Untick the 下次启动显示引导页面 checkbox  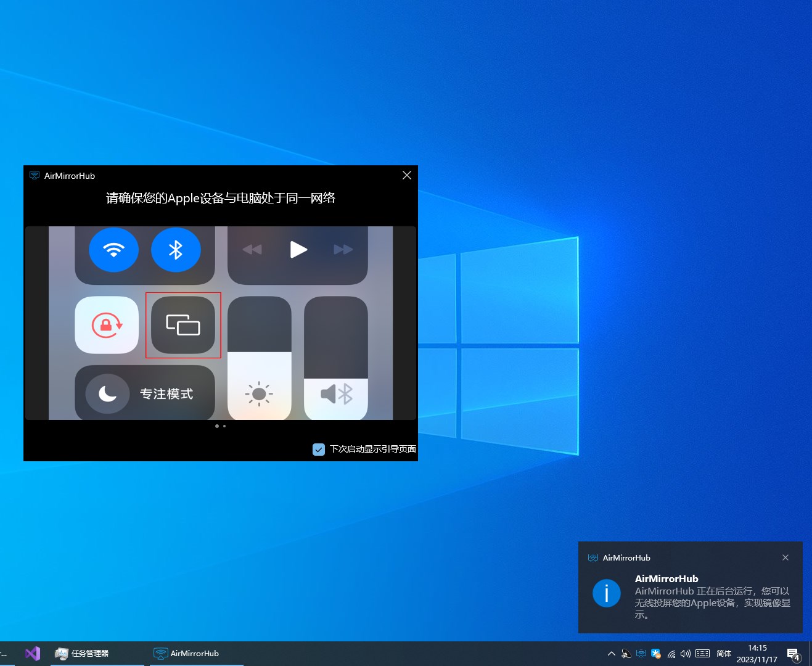click(x=319, y=450)
